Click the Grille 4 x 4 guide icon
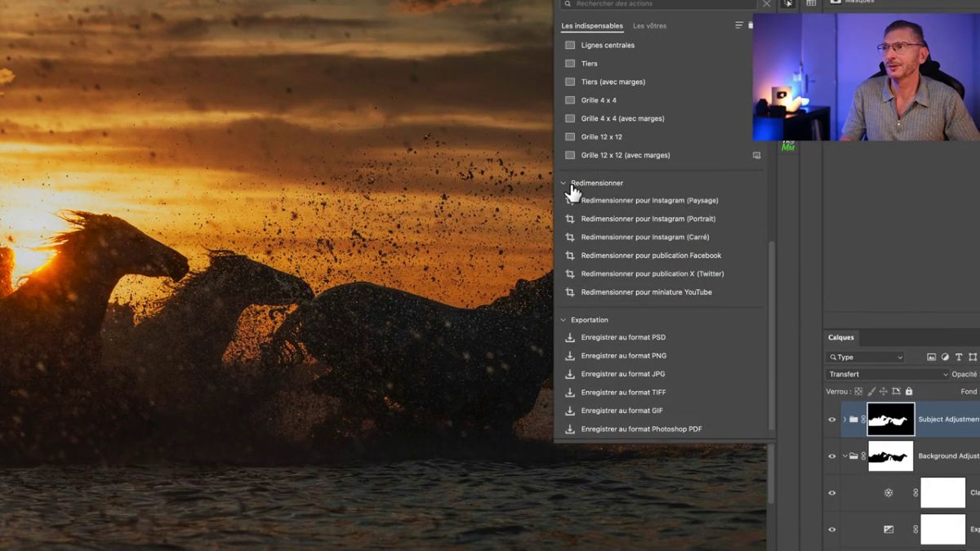 tap(570, 100)
